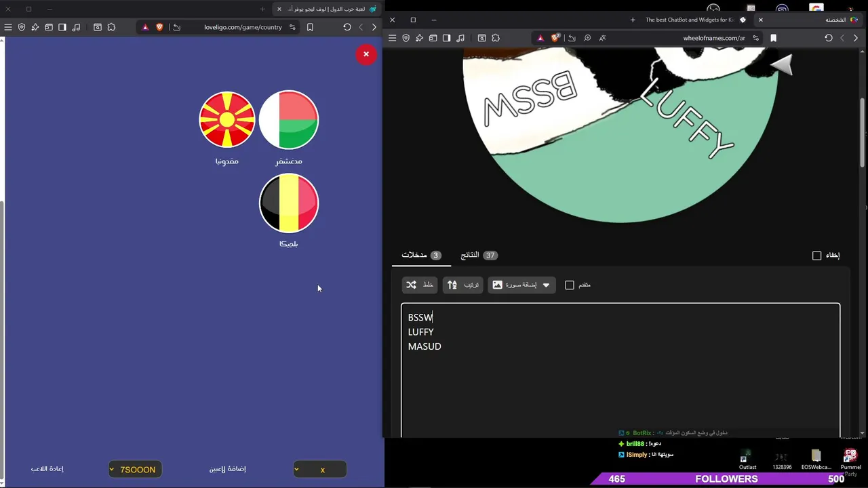868x488 pixels.
Task: Open site settings icon in loveligo address bar
Action: 292,27
